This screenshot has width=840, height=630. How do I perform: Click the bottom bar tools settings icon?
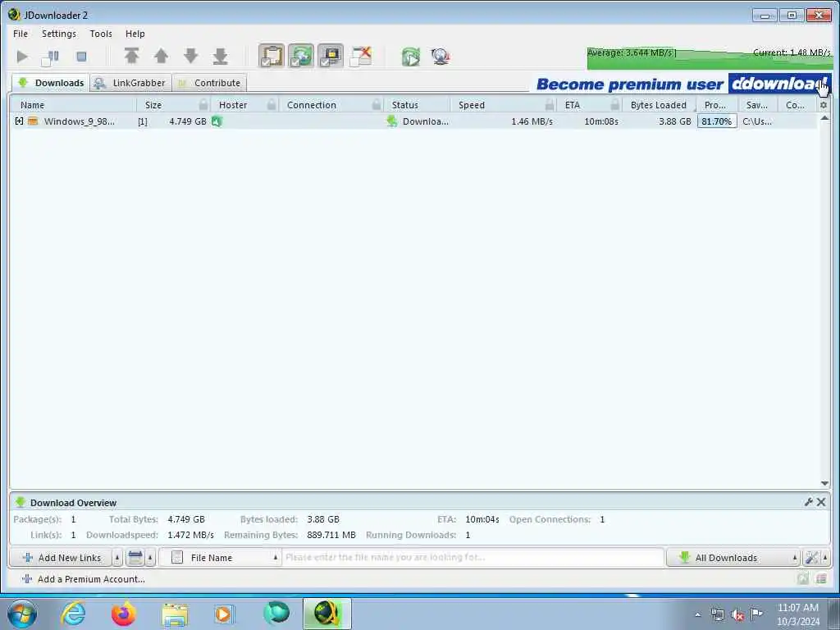[811, 558]
